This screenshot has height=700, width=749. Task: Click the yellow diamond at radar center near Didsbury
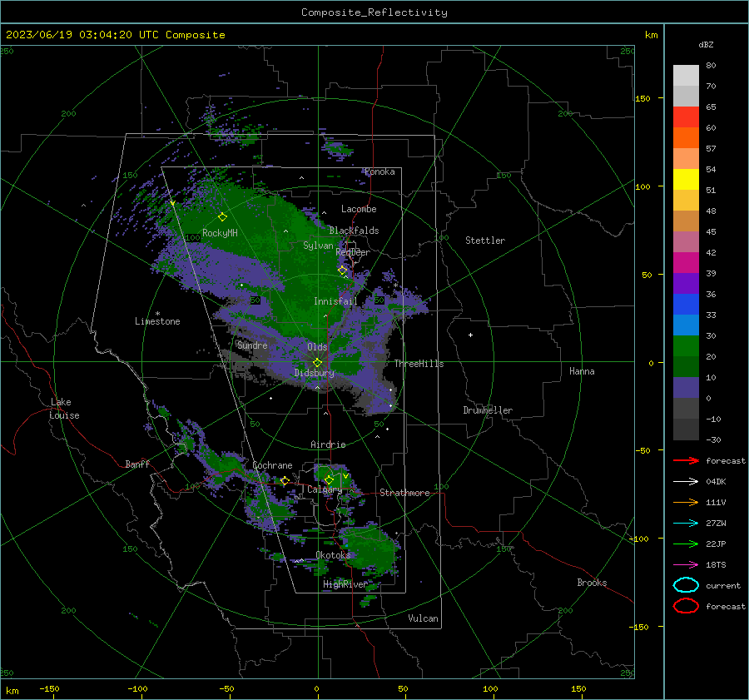pos(317,363)
